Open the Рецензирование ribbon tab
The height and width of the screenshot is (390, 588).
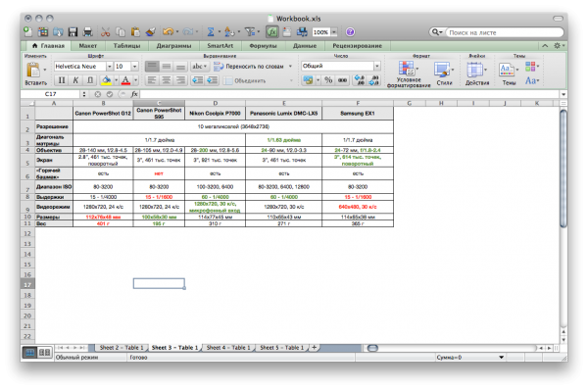tap(357, 46)
